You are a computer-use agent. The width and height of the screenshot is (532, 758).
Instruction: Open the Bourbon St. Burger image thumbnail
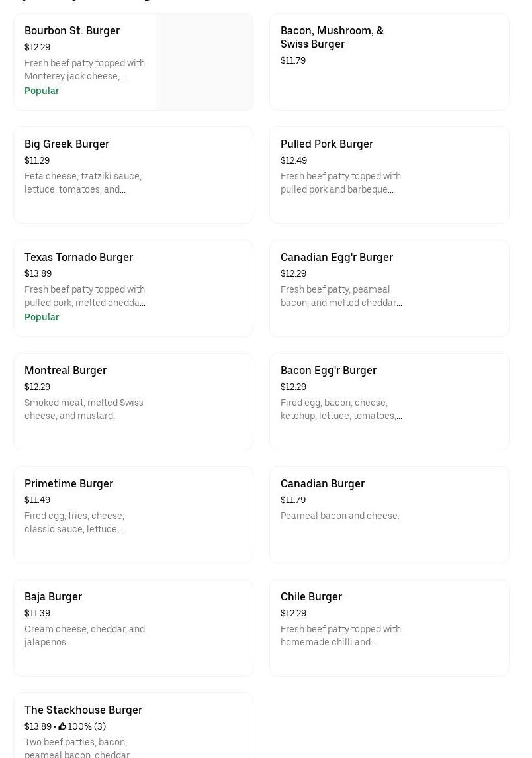pos(204,62)
